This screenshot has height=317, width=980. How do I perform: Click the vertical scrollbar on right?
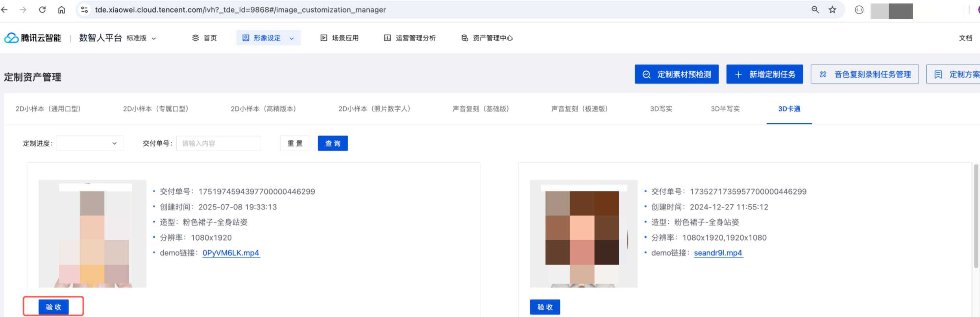(x=976, y=217)
